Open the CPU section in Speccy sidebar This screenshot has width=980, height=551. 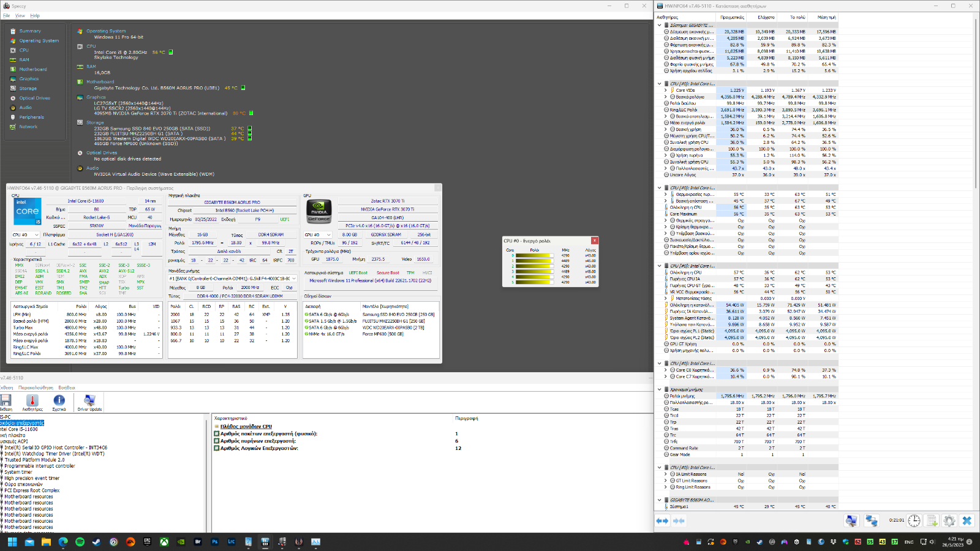click(x=24, y=50)
